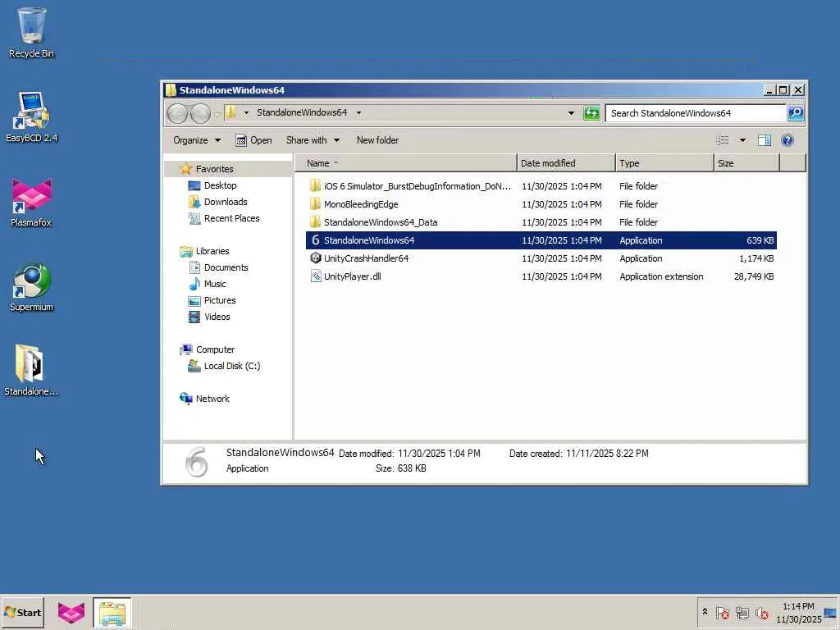Viewport: 840px width, 630px height.
Task: Open the recent pages dropdown next to Forward
Action: (217, 113)
